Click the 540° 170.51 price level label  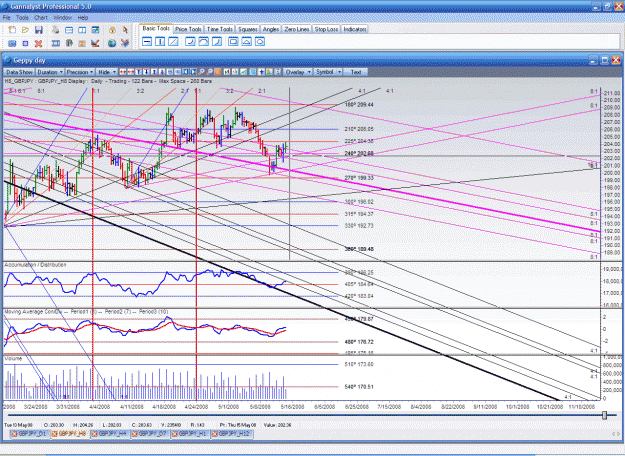[359, 387]
